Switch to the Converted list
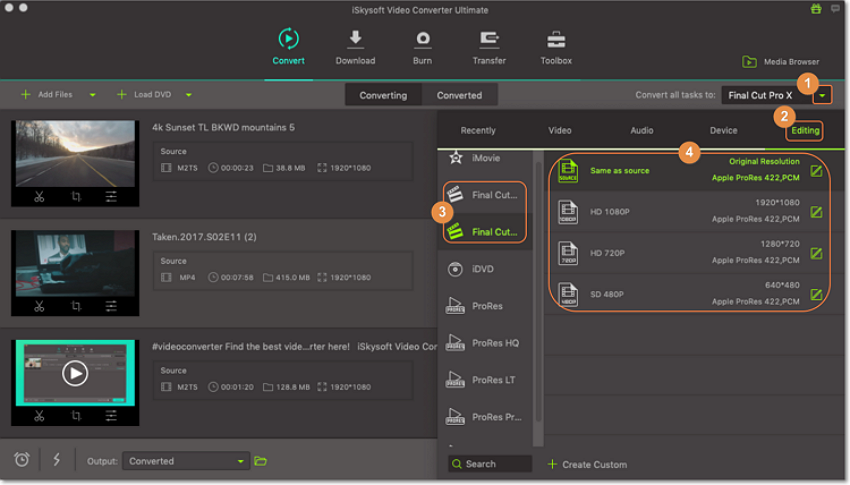The width and height of the screenshot is (850, 485). pos(459,95)
